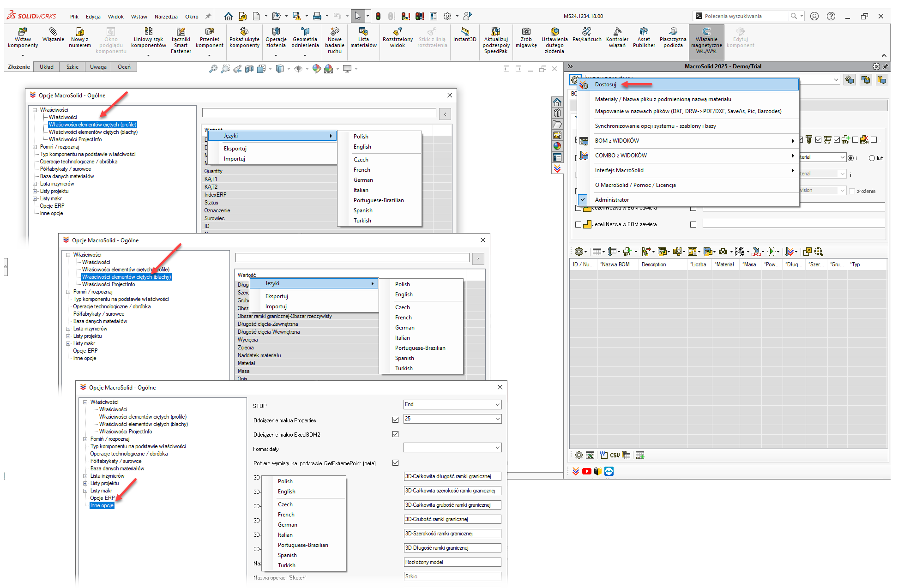Toggle the Administrator checked menu item
The width and height of the screenshot is (904, 588).
[x=688, y=200]
